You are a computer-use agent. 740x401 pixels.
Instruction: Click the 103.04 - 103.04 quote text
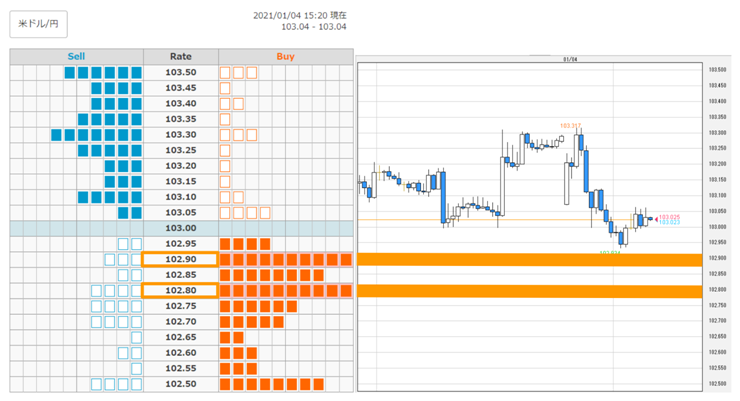pos(314,27)
